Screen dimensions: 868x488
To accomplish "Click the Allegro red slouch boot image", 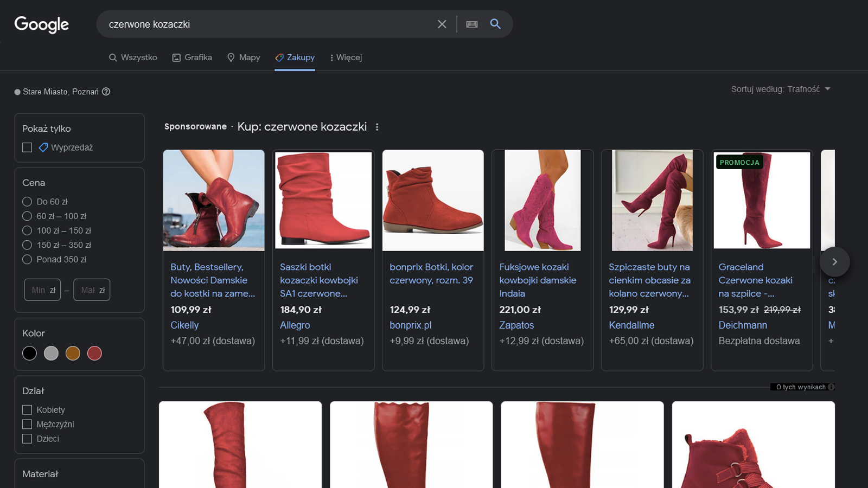I will 323,201.
